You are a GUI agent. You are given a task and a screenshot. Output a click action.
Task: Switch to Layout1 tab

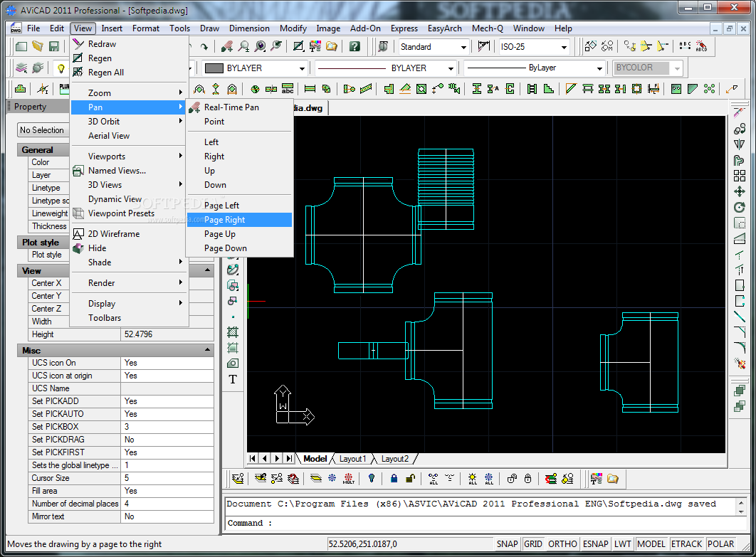[x=352, y=459]
